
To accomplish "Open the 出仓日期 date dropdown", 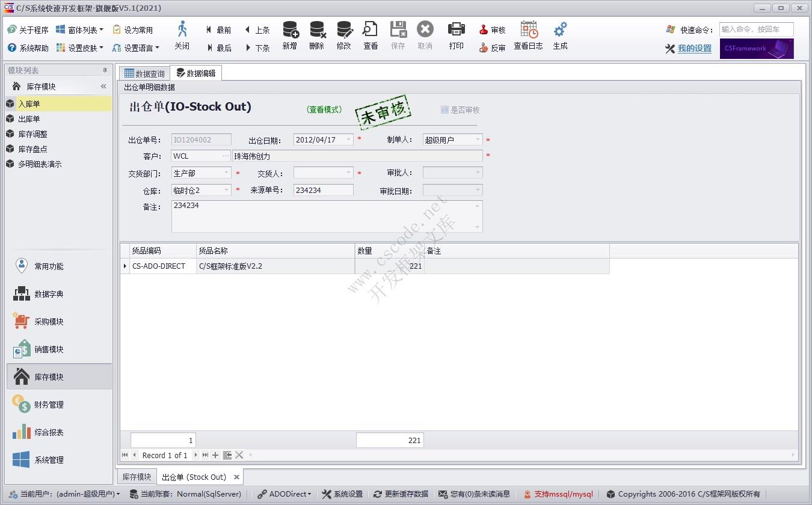I will click(x=348, y=139).
